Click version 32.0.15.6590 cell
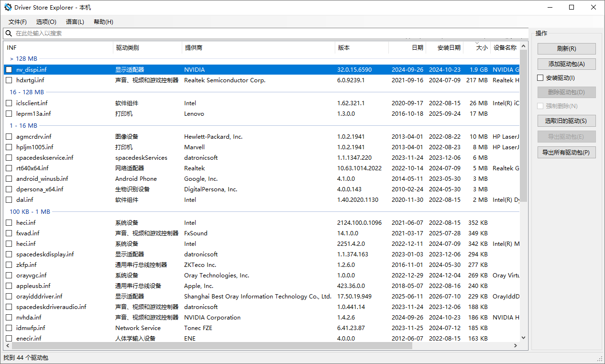Image resolution: width=605 pixels, height=364 pixels. (x=354, y=70)
